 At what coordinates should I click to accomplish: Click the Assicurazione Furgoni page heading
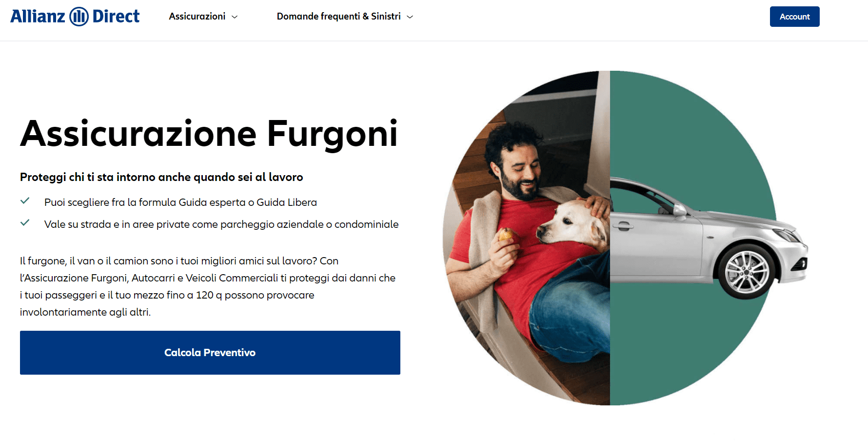click(x=209, y=133)
